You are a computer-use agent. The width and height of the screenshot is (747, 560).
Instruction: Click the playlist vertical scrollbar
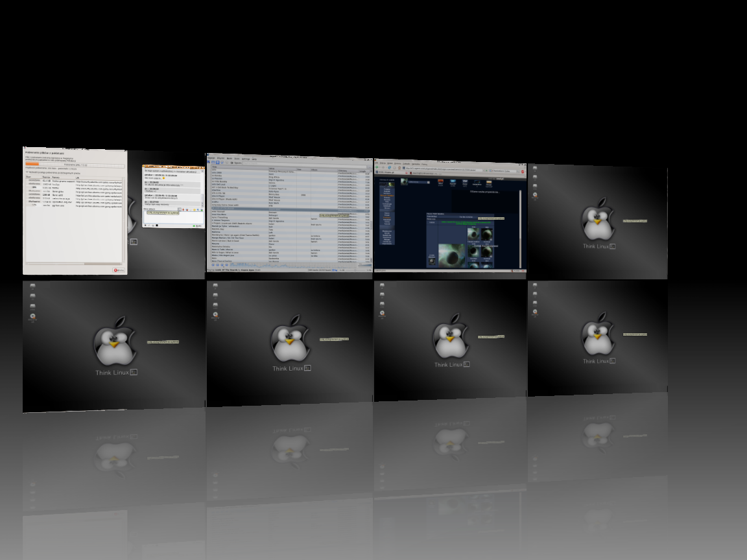tap(370, 217)
